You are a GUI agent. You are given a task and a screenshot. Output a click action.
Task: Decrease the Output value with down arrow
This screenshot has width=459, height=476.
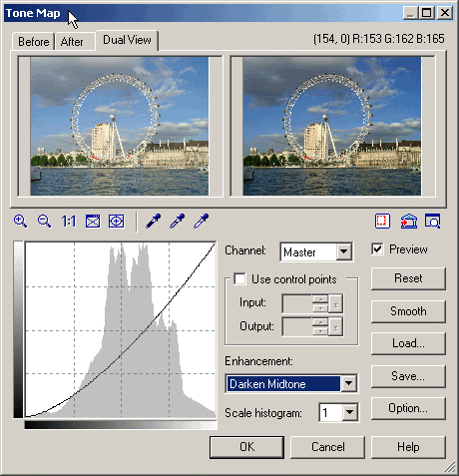click(320, 331)
